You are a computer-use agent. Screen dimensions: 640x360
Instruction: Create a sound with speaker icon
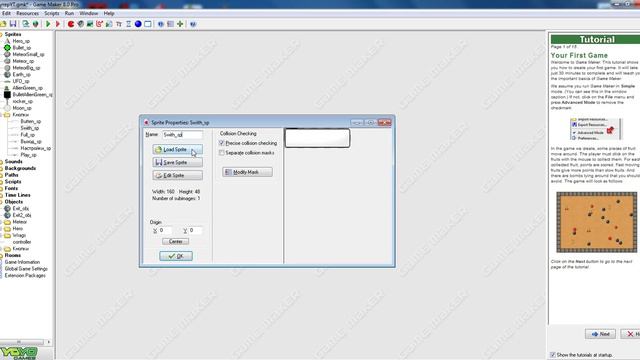tap(81, 24)
